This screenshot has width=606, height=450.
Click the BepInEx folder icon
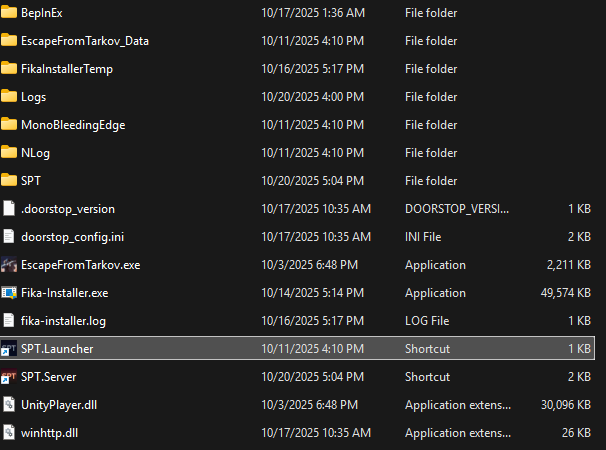9,13
